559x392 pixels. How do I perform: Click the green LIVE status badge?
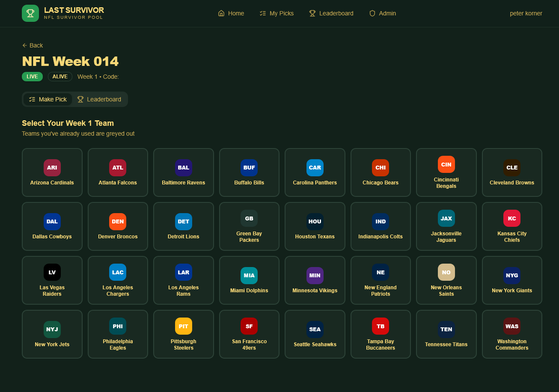(x=32, y=77)
